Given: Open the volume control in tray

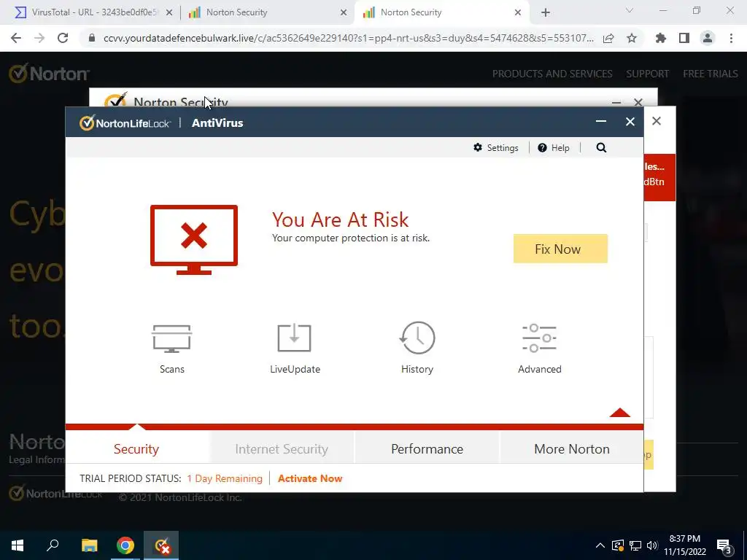Looking at the screenshot, I should pyautogui.click(x=652, y=545).
